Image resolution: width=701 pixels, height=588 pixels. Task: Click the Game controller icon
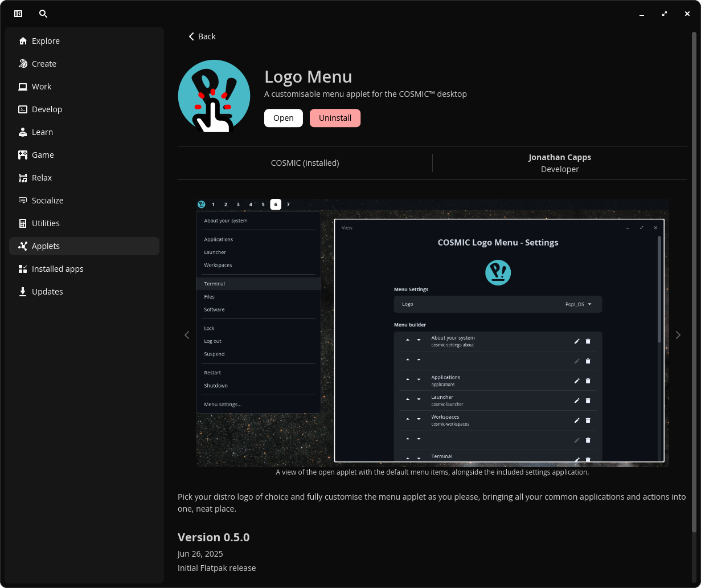pos(23,155)
